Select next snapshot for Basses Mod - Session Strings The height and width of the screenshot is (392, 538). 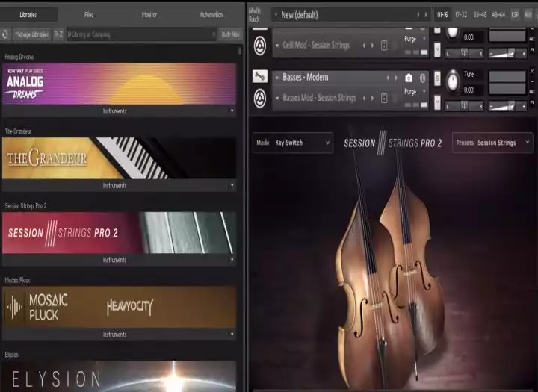[x=372, y=98]
